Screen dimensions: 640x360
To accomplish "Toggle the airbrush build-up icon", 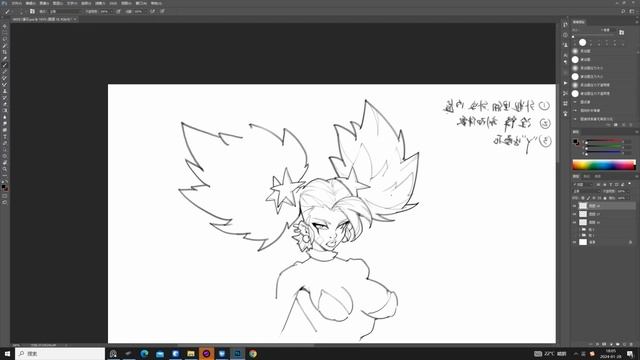I will tap(153, 11).
